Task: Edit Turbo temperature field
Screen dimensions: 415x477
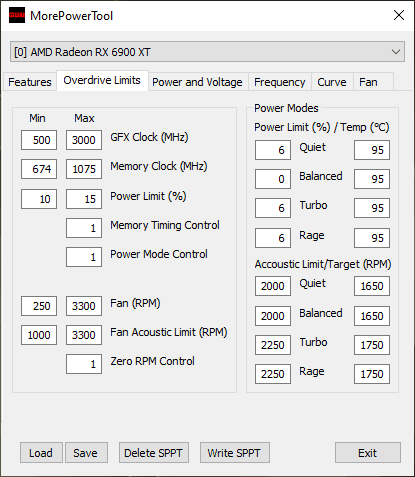Action: 372,208
